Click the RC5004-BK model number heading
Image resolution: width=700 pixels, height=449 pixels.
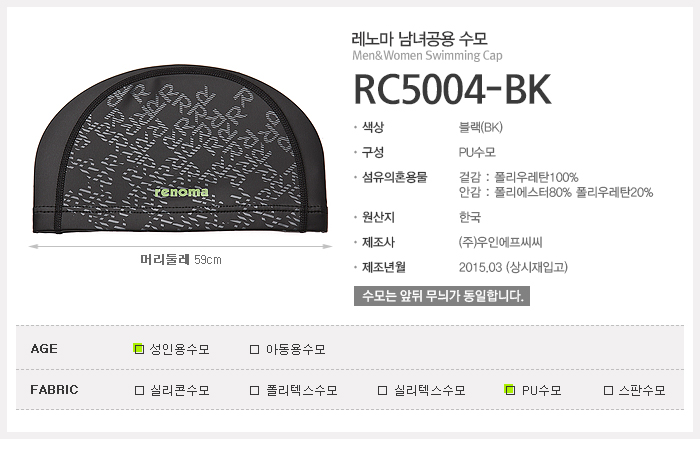tap(452, 89)
